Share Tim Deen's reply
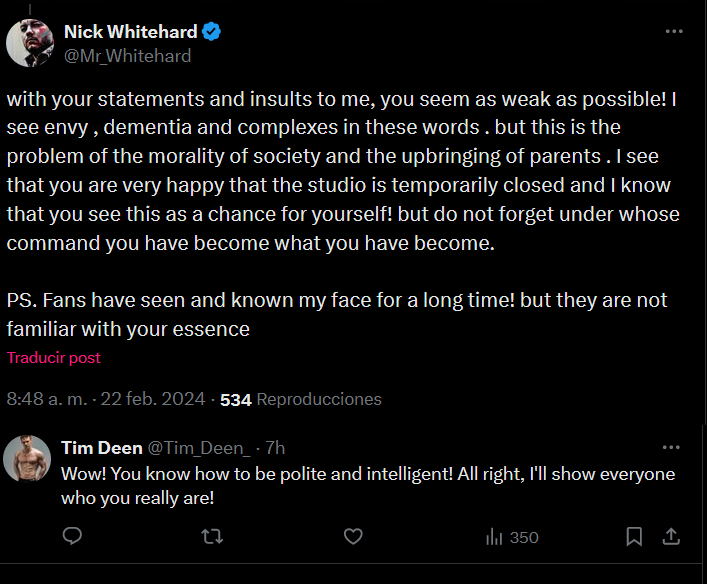This screenshot has width=707, height=584. click(673, 537)
